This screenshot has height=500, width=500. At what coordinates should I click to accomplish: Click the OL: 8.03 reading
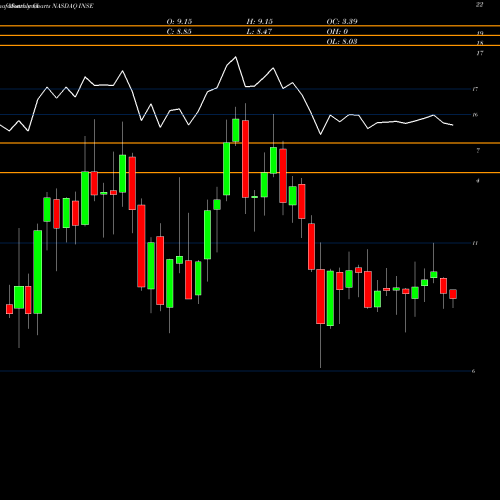[342, 42]
